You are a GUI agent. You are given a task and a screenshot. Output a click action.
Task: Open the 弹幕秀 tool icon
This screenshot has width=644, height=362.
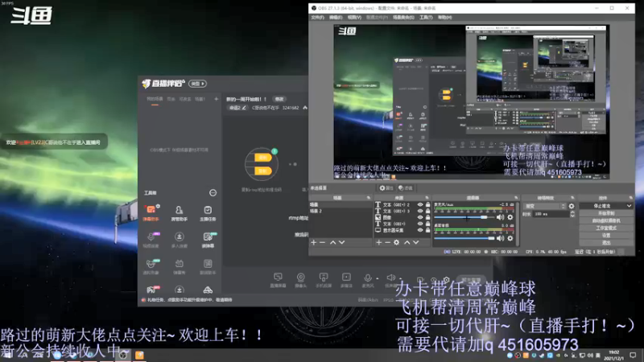179,266
